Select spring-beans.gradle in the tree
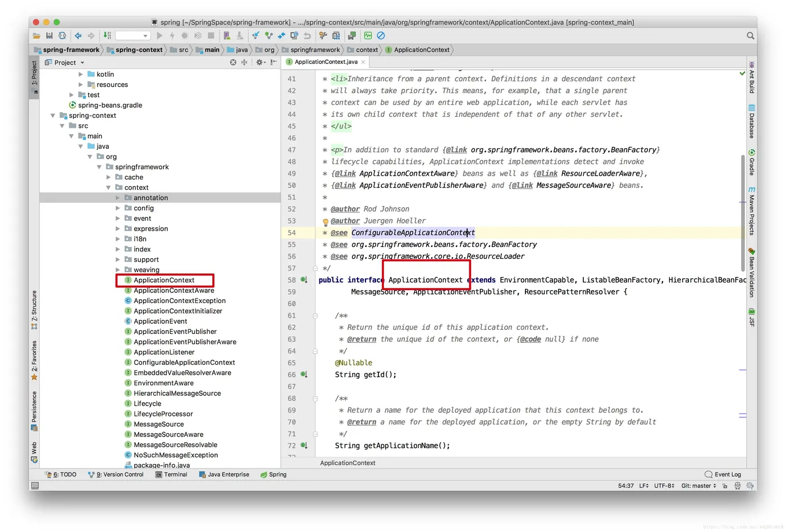 pos(110,105)
